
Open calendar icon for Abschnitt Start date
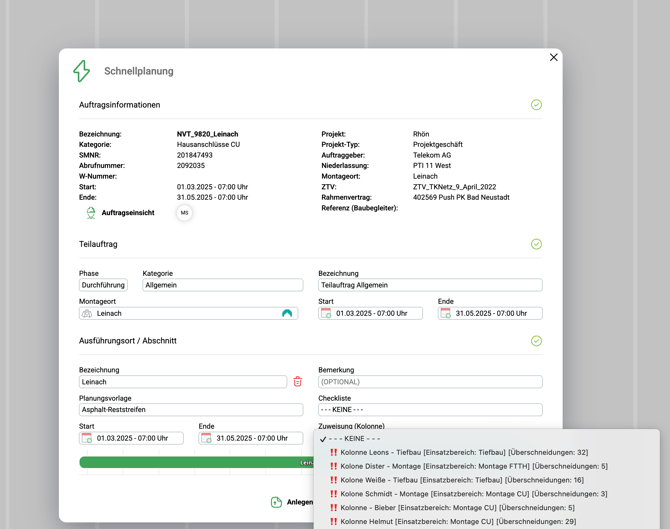point(87,439)
